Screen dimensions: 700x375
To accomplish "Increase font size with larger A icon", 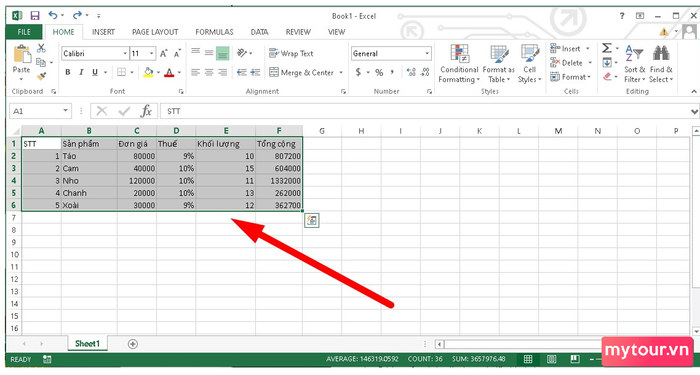I will [163, 54].
